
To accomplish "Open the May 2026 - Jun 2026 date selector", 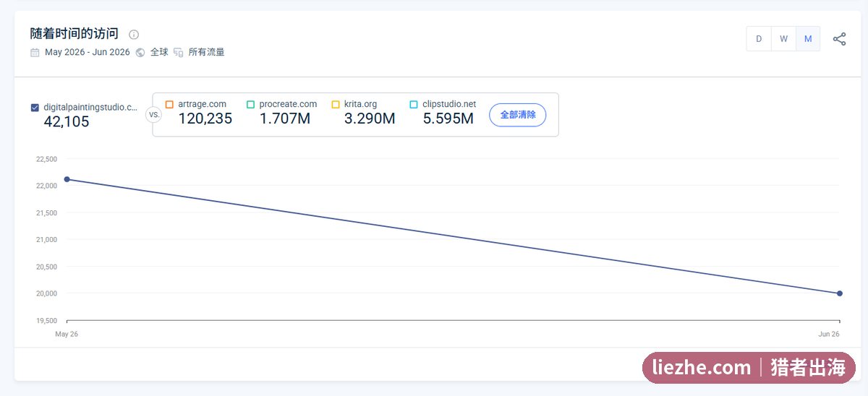I will [88, 52].
